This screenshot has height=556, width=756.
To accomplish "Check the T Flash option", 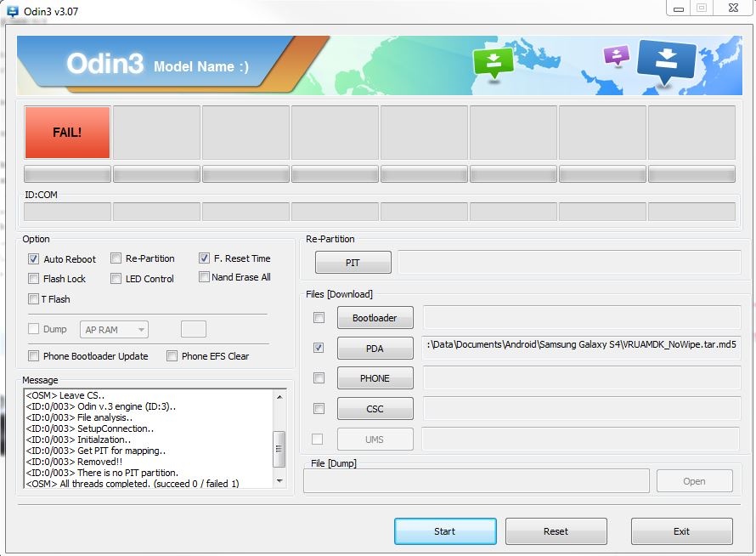I will pos(33,298).
